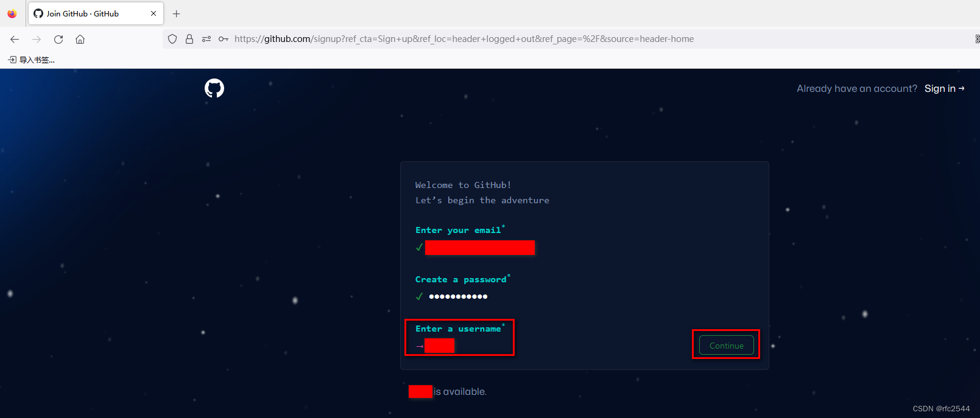
Task: Click the Firefox logo icon
Action: point(12,13)
